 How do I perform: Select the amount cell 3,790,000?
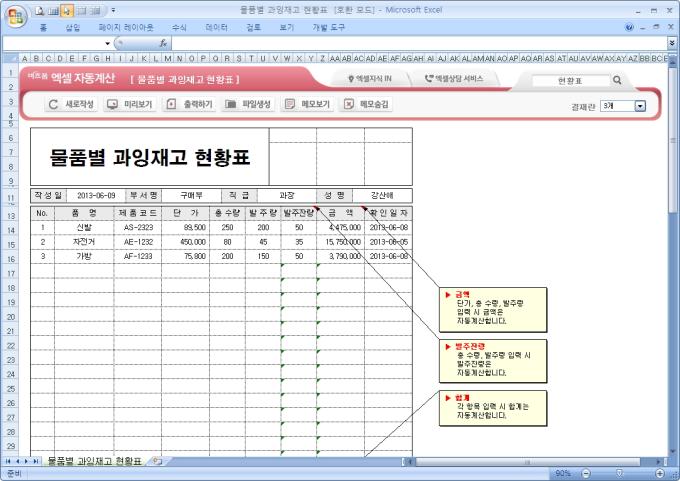(x=340, y=256)
